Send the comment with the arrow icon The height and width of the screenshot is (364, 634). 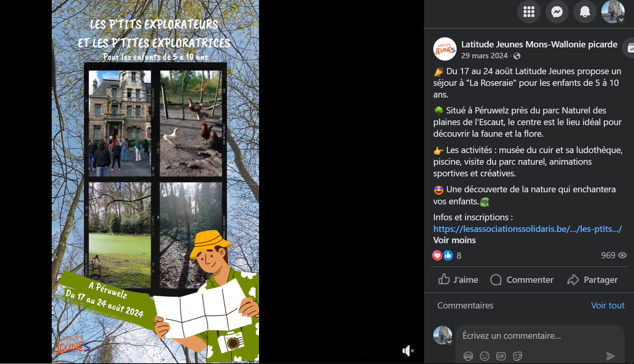tap(611, 356)
